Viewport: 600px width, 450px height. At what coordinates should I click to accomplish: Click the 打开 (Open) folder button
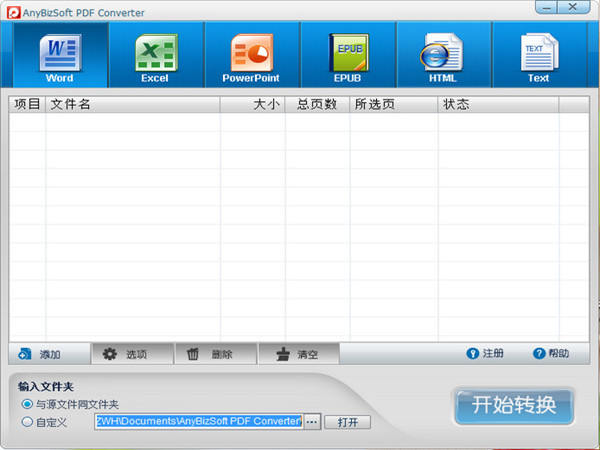[x=347, y=422]
